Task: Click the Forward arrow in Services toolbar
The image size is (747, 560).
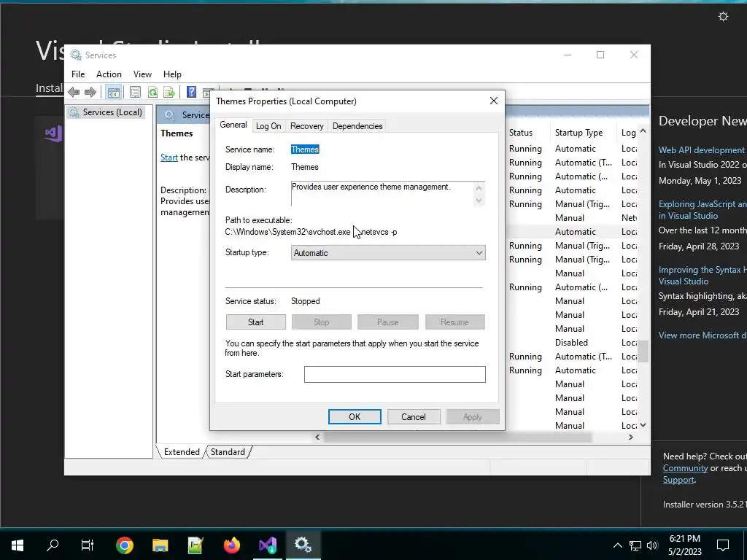Action: pos(90,92)
